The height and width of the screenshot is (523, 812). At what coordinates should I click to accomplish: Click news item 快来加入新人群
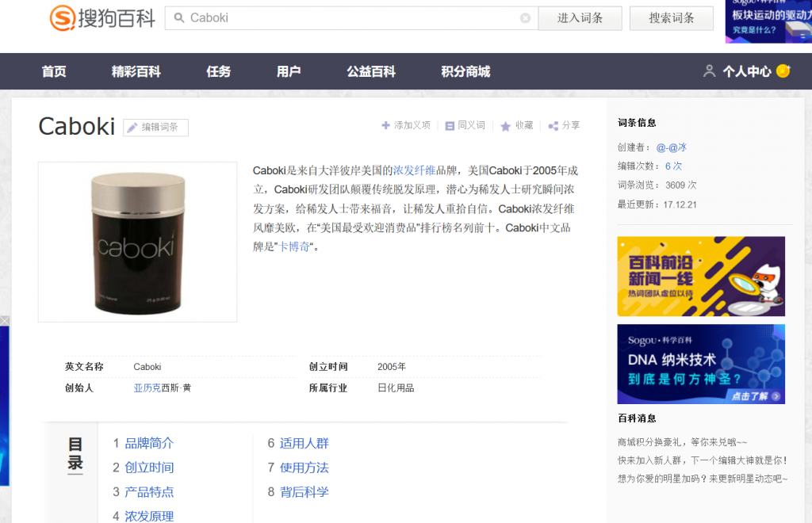tap(703, 460)
